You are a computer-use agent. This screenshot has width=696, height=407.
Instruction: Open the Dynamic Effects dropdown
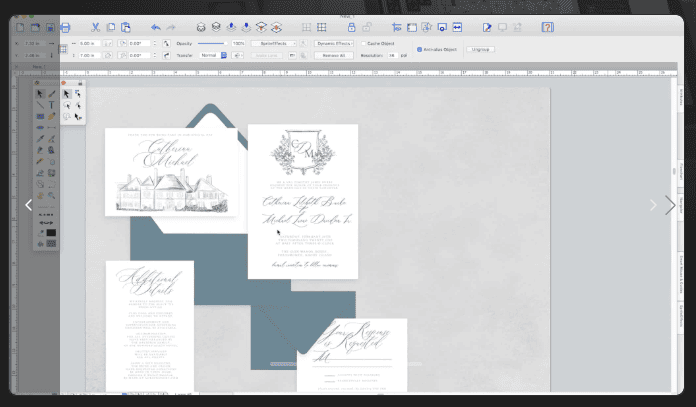tap(334, 43)
